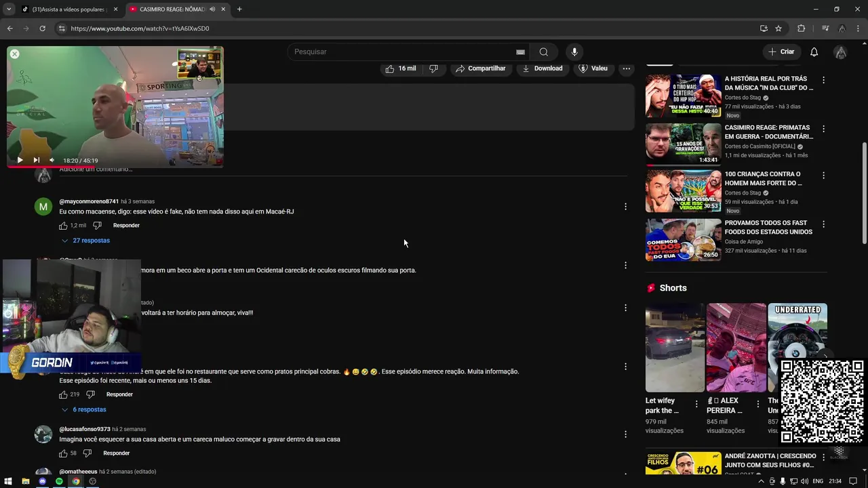Dislike the video

[433, 68]
